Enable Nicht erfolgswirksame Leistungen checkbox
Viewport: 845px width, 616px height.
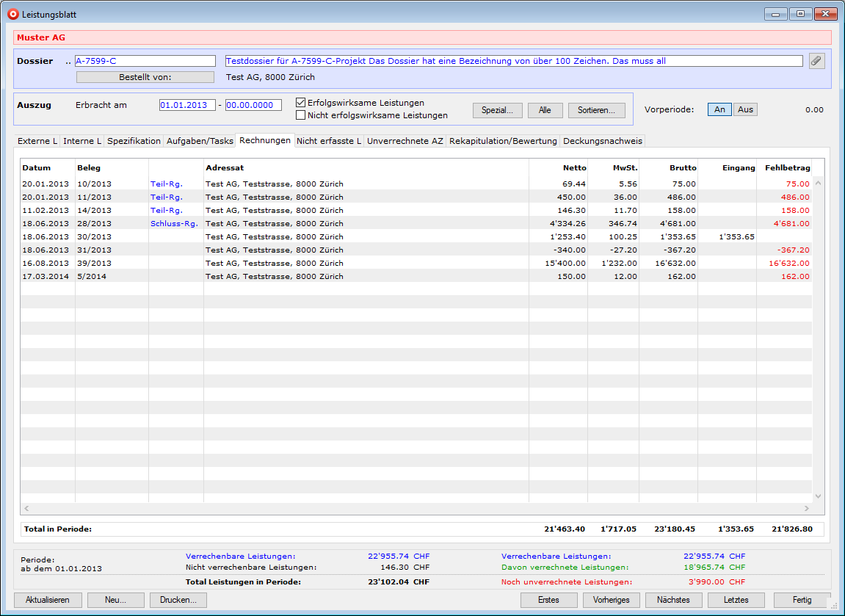(x=300, y=115)
